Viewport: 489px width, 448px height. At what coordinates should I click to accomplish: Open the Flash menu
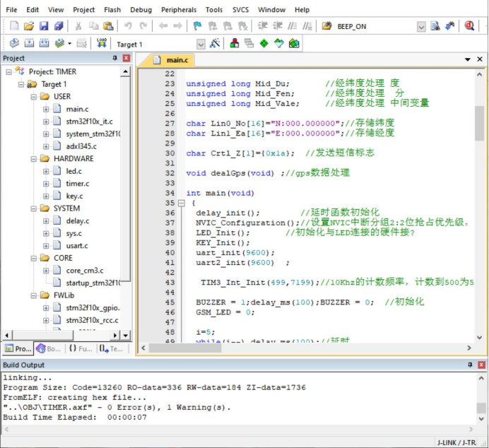coord(112,10)
